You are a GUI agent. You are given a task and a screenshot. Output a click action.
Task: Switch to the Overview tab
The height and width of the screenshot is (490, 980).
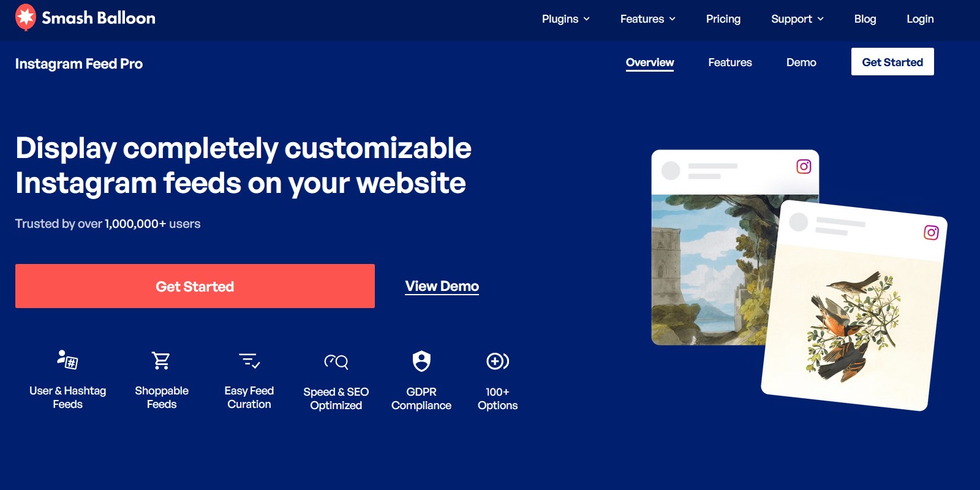[649, 62]
